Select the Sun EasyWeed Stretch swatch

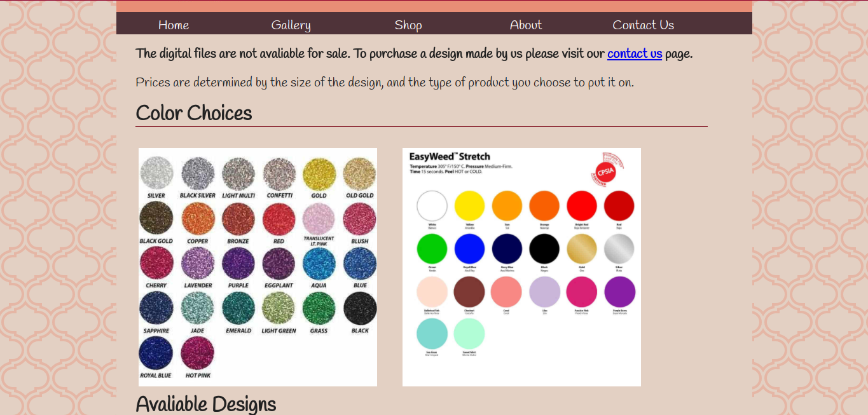point(507,206)
